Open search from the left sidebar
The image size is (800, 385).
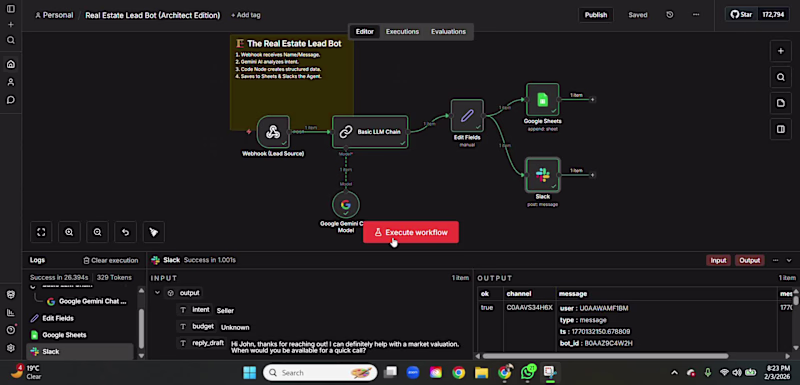pyautogui.click(x=11, y=40)
